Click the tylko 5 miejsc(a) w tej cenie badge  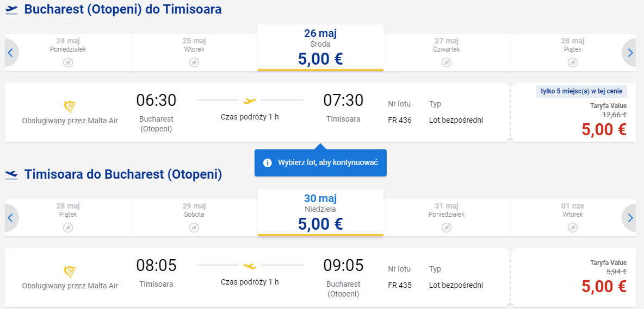[x=581, y=91]
